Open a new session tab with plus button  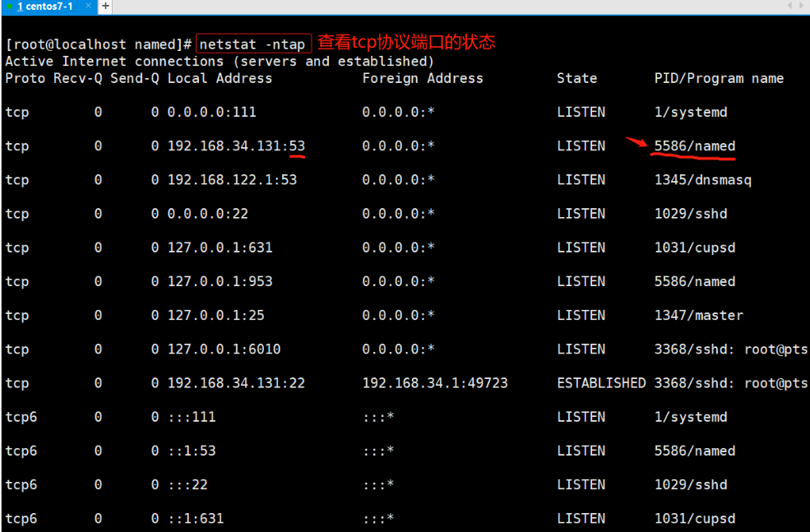point(105,7)
